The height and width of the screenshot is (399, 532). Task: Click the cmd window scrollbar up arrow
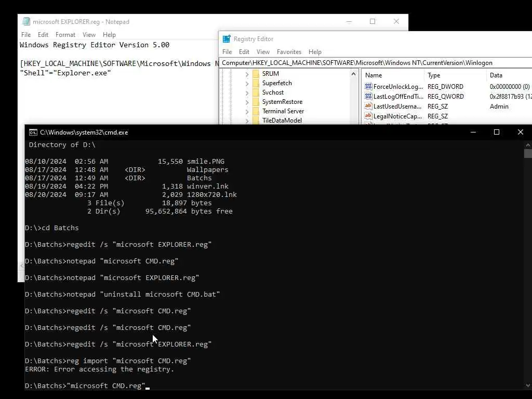tap(528, 145)
